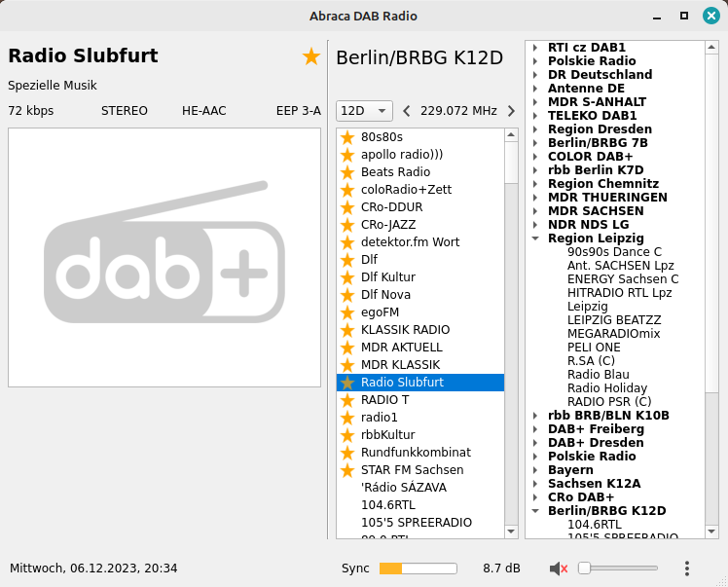Select MEGARADIOmix in the ensemble tree
Viewport: 728px width, 587px height.
pos(613,334)
